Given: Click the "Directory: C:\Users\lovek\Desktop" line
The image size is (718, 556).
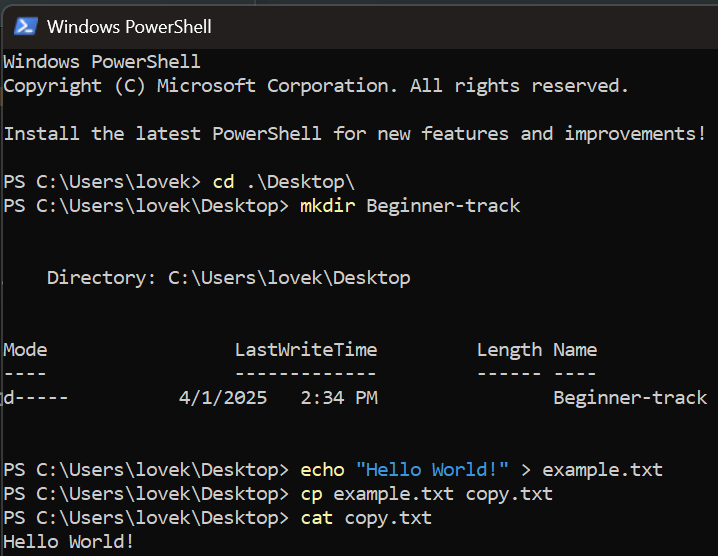Looking at the screenshot, I should pos(228,278).
